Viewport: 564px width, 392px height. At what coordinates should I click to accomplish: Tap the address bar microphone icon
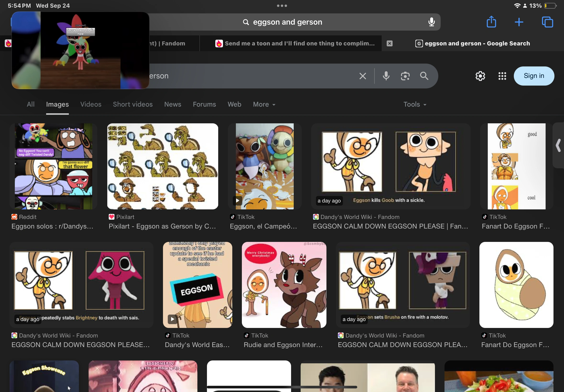431,22
